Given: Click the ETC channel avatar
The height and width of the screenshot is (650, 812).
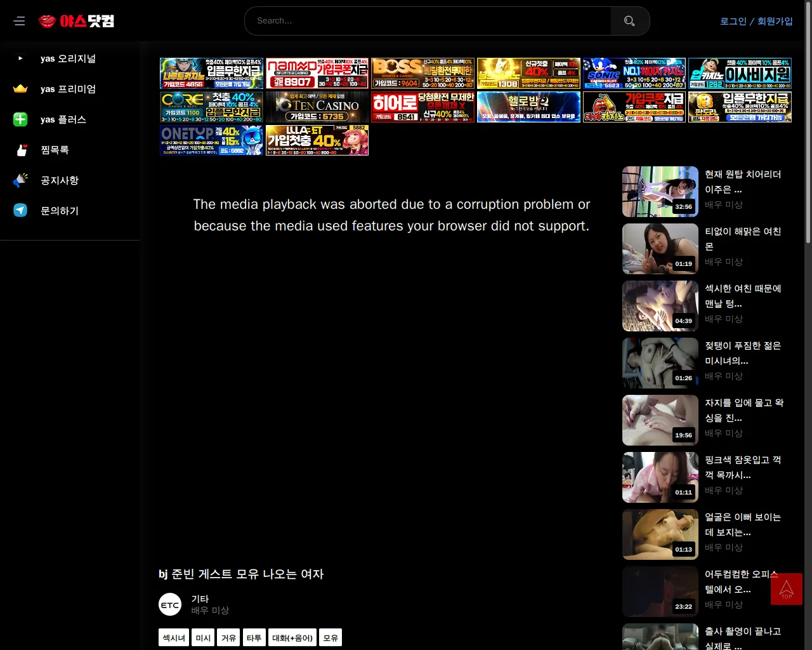Looking at the screenshot, I should pos(170,604).
